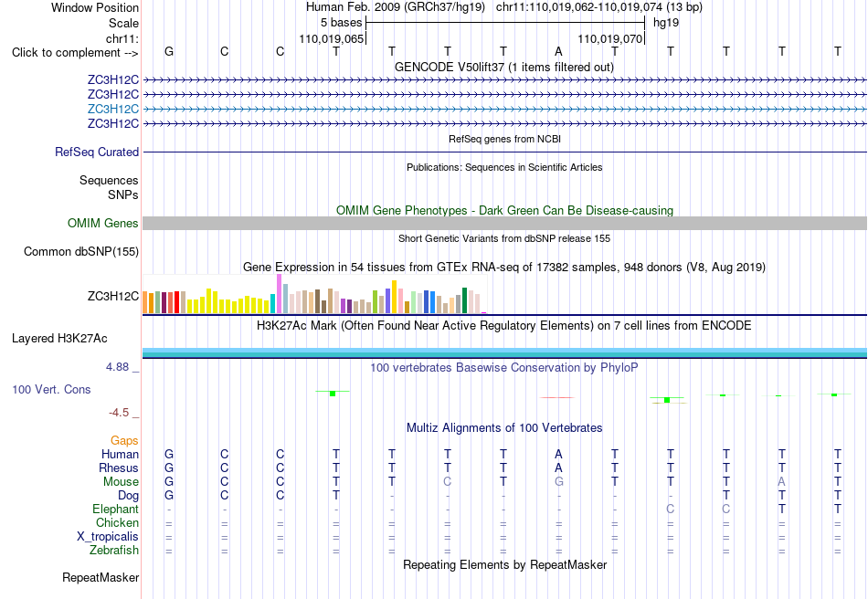Click the Sequences track label

(109, 180)
